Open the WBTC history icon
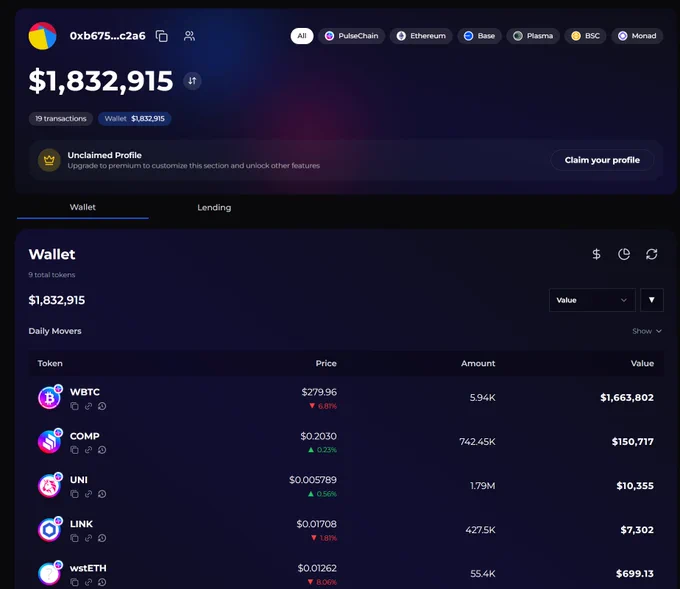The image size is (680, 589). (102, 406)
